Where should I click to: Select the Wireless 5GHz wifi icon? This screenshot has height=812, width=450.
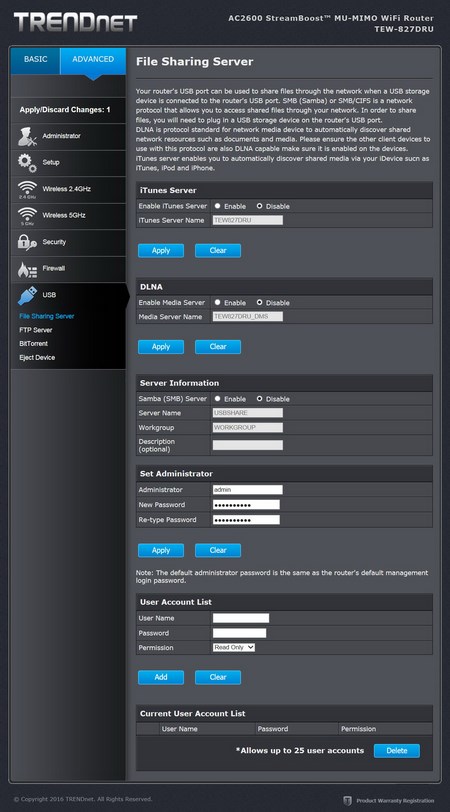pyautogui.click(x=27, y=216)
